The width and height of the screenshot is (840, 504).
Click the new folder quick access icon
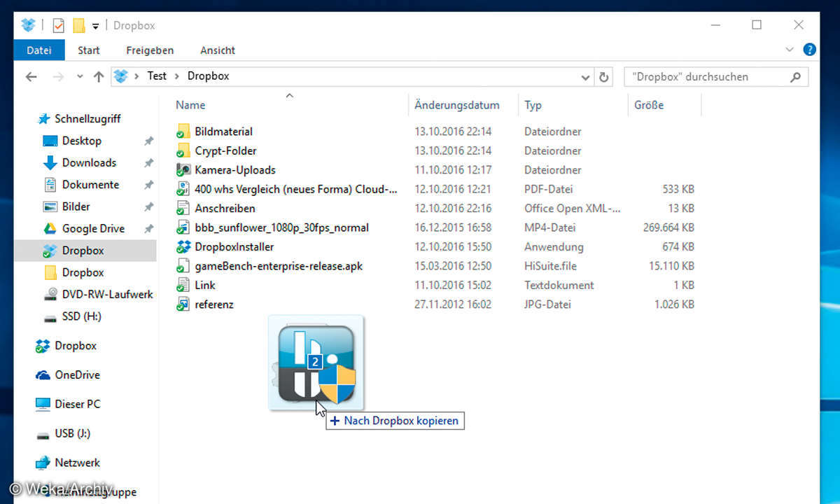coord(79,25)
